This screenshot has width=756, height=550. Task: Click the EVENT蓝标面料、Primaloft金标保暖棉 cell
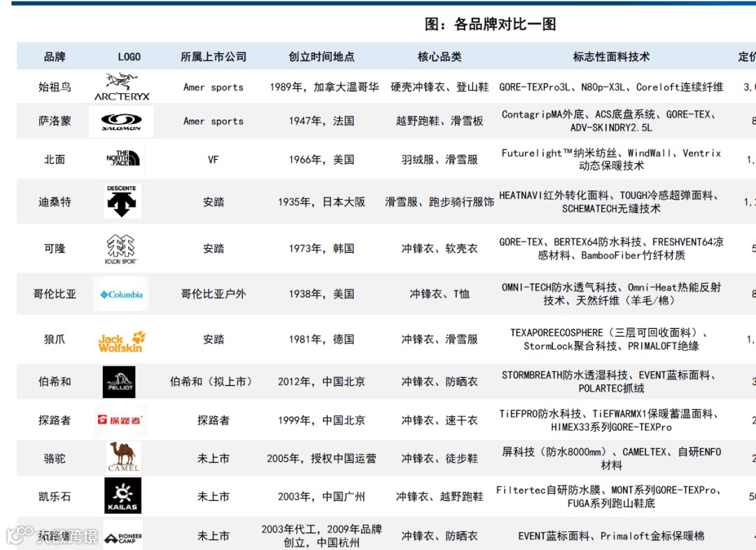[x=611, y=536]
